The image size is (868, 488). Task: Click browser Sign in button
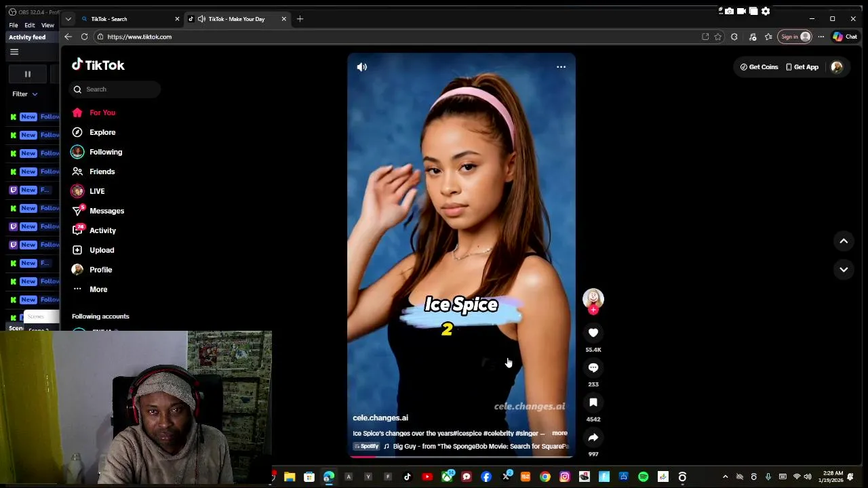795,37
